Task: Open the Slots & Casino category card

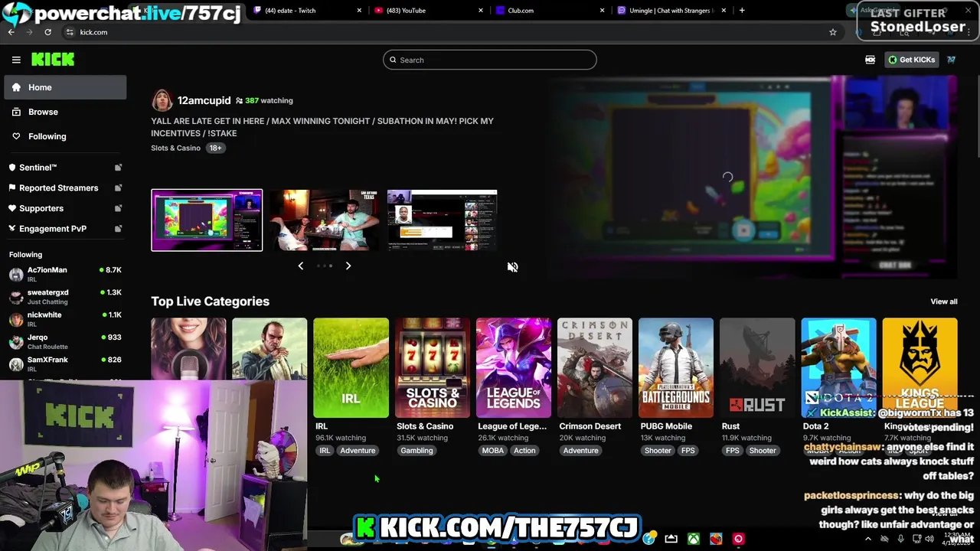Action: (432, 368)
